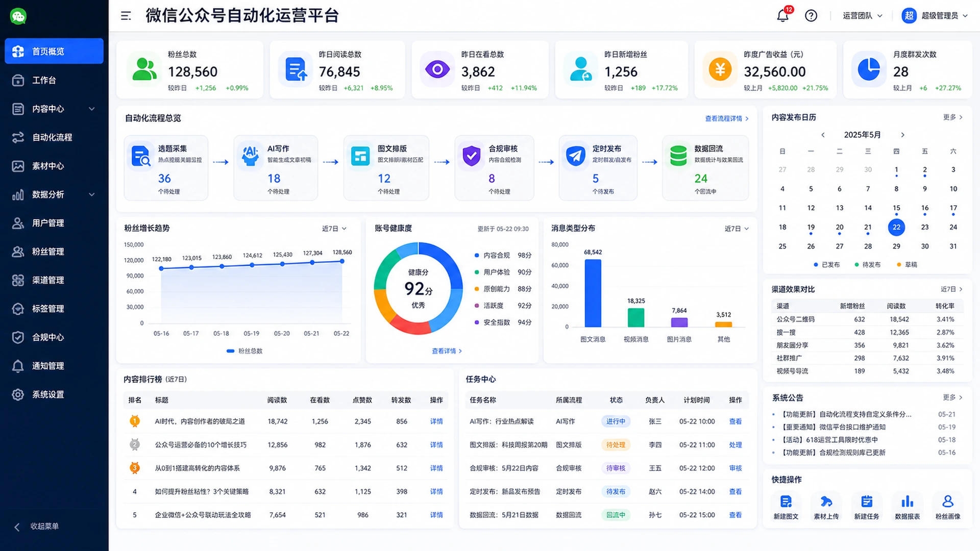Click 查看详情 under 账号健康度
This screenshot has width=980, height=551.
(x=447, y=351)
